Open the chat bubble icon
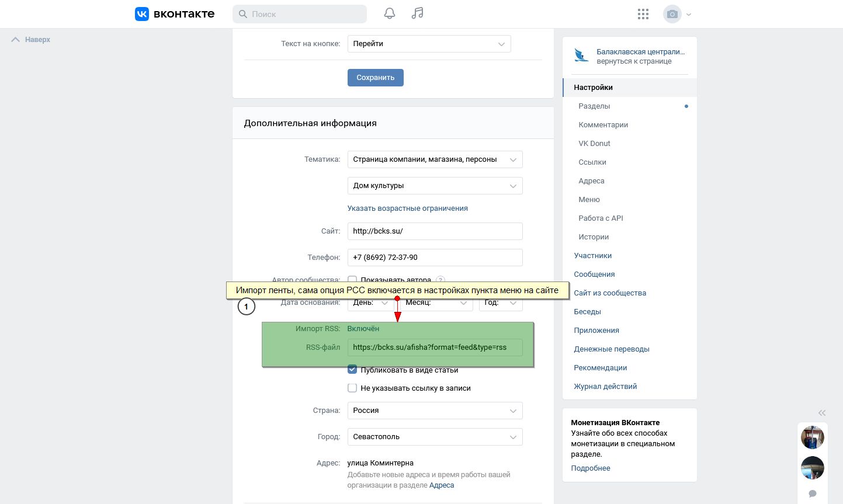This screenshot has height=504, width=843. (x=812, y=493)
